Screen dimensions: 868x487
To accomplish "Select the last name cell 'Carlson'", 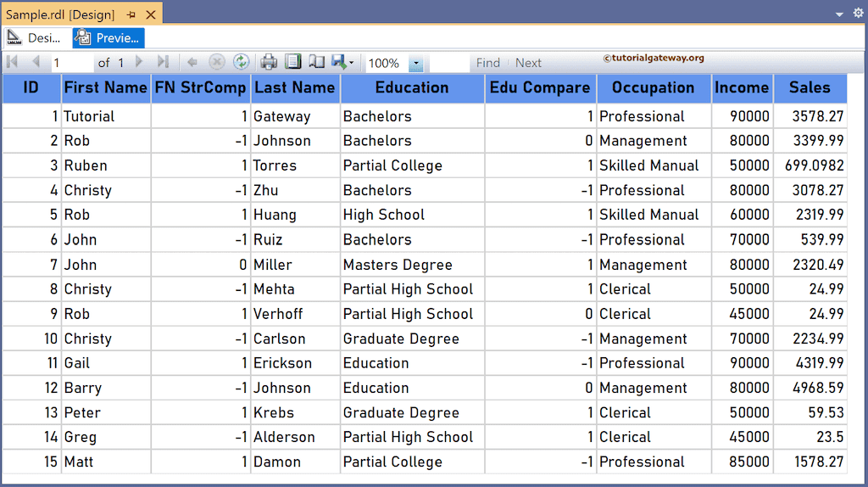I will click(x=295, y=339).
